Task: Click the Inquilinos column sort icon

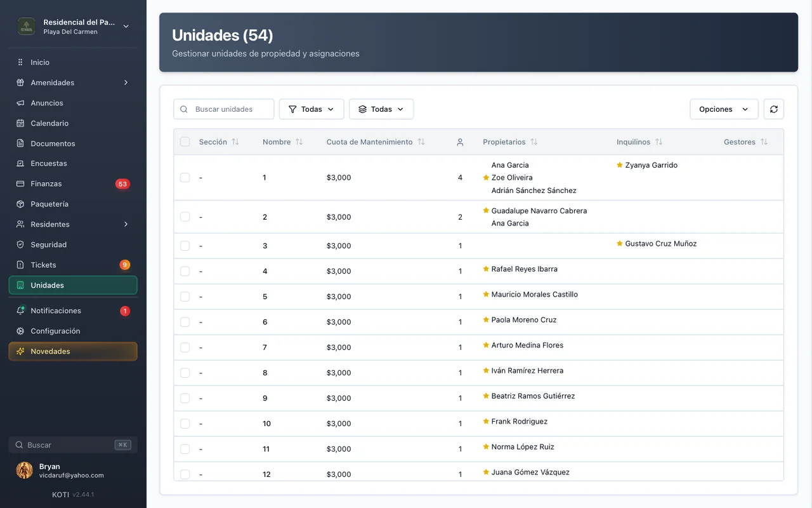Action: tap(658, 142)
